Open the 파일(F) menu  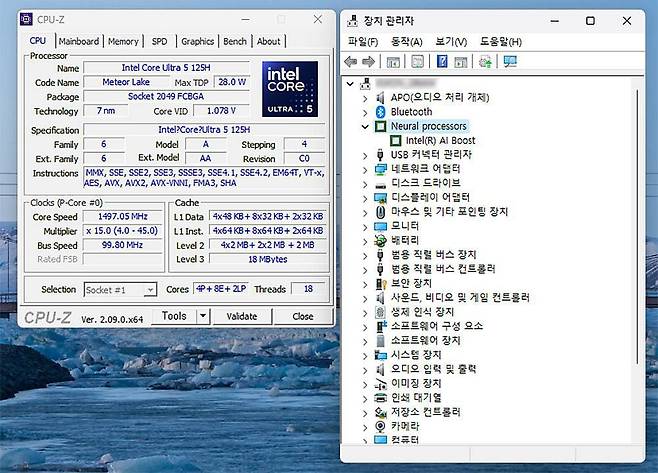[x=363, y=42]
